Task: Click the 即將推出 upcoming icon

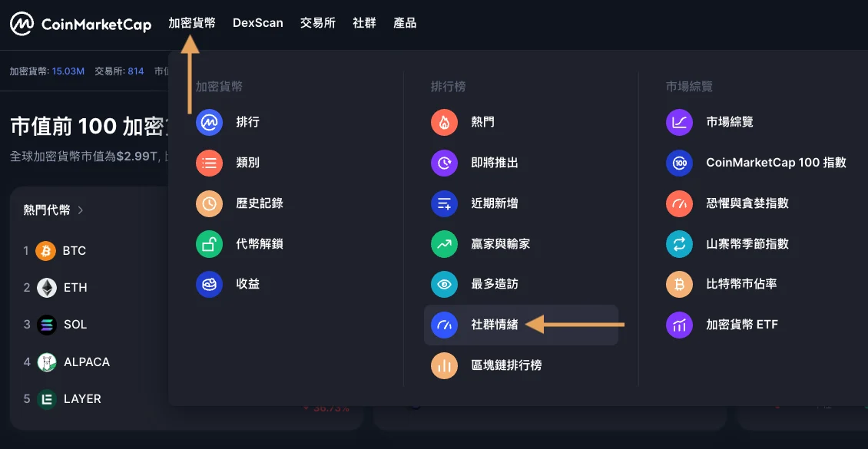Action: (x=445, y=163)
